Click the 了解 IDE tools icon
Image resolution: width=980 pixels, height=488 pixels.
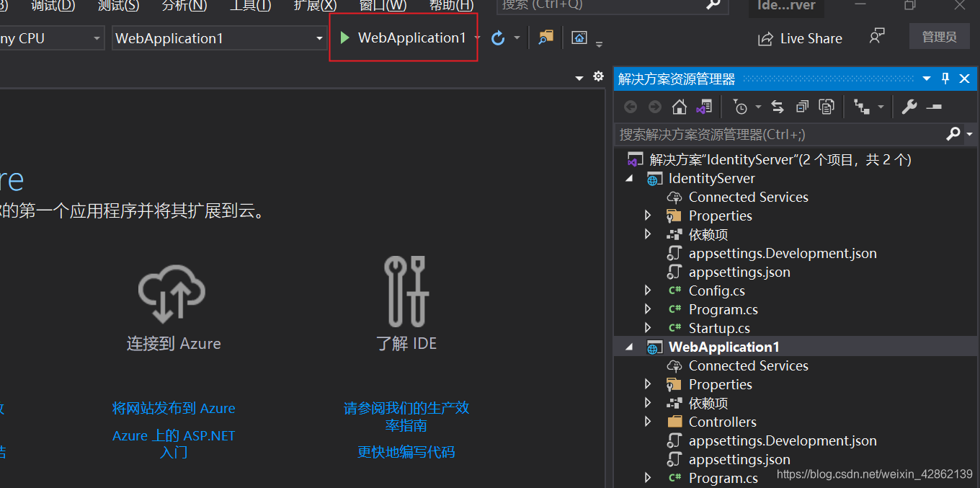tap(406, 290)
